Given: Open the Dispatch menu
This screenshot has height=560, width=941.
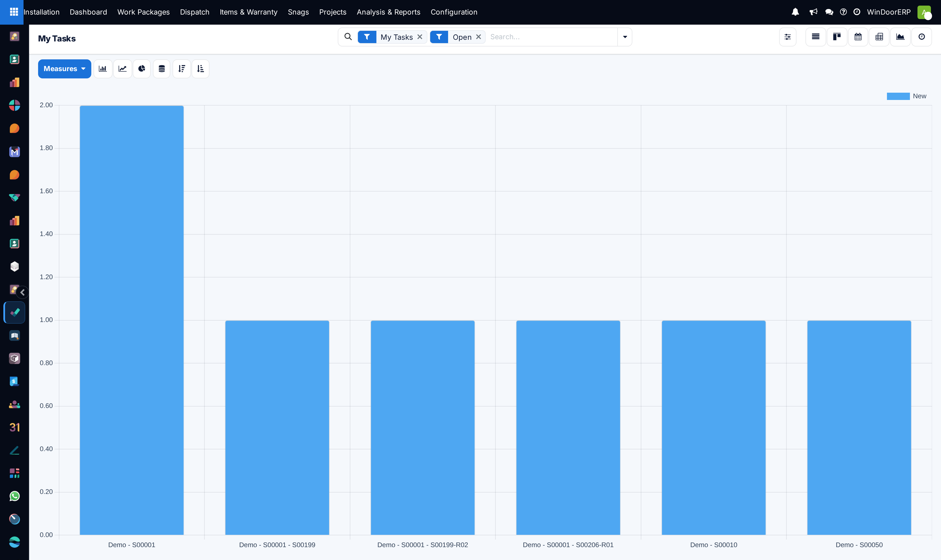Looking at the screenshot, I should 195,12.
